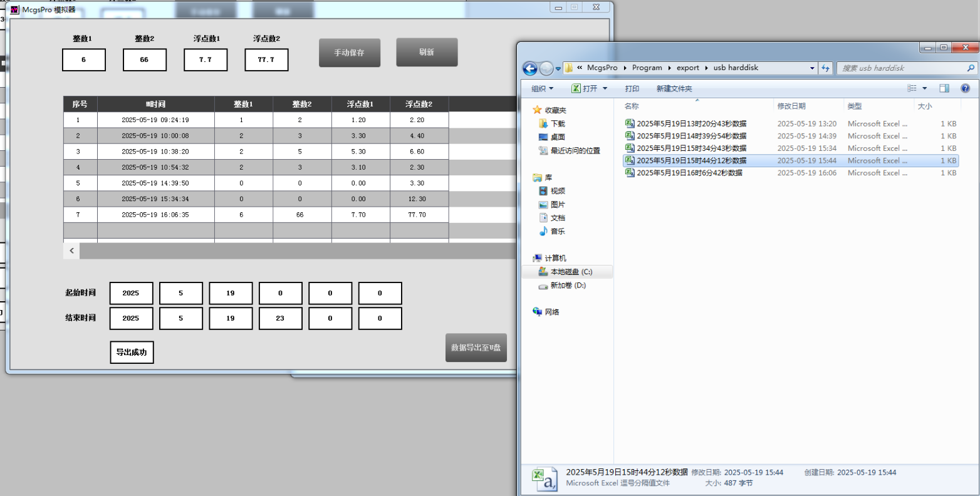Click the 浮点数2 input showing 77.7
980x496 pixels.
coord(266,60)
